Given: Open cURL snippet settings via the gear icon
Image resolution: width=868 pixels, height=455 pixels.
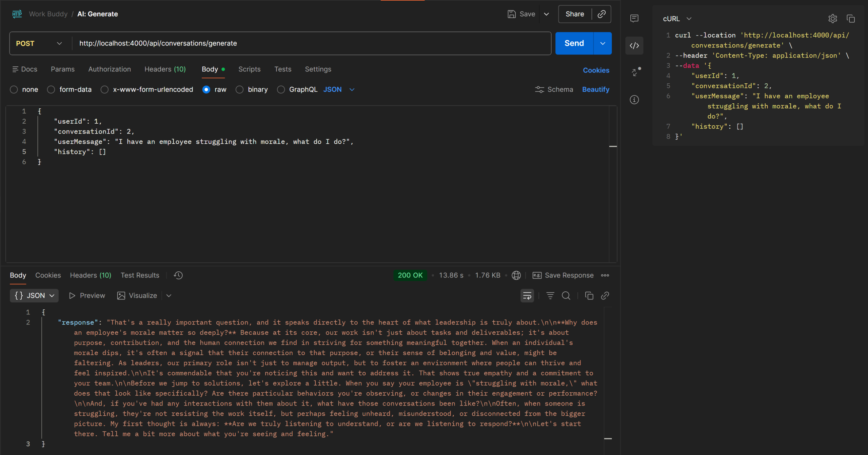Looking at the screenshot, I should [x=833, y=19].
